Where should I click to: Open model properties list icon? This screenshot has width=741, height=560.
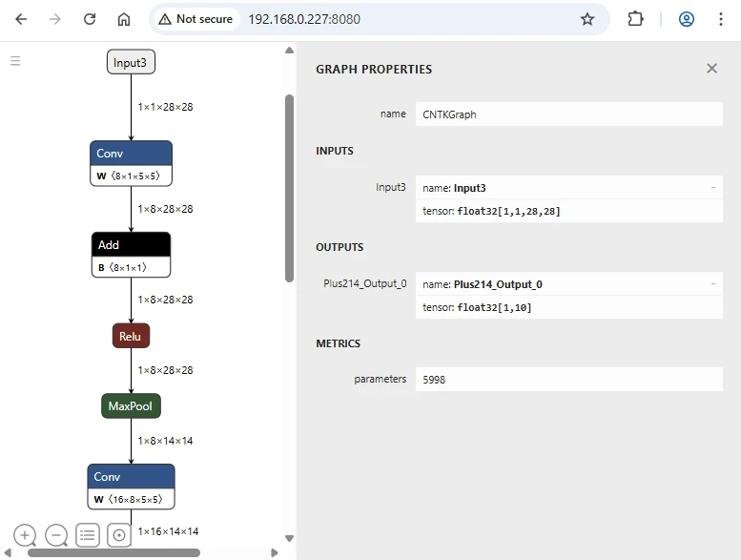[88, 535]
